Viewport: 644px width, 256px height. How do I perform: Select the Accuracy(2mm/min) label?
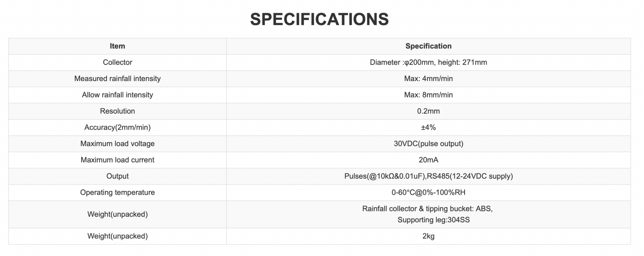[x=117, y=127]
